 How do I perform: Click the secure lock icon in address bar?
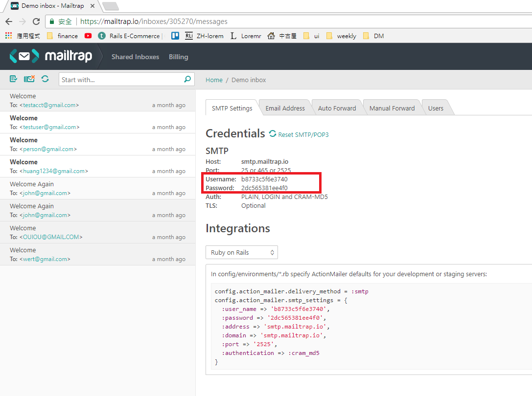(52, 22)
